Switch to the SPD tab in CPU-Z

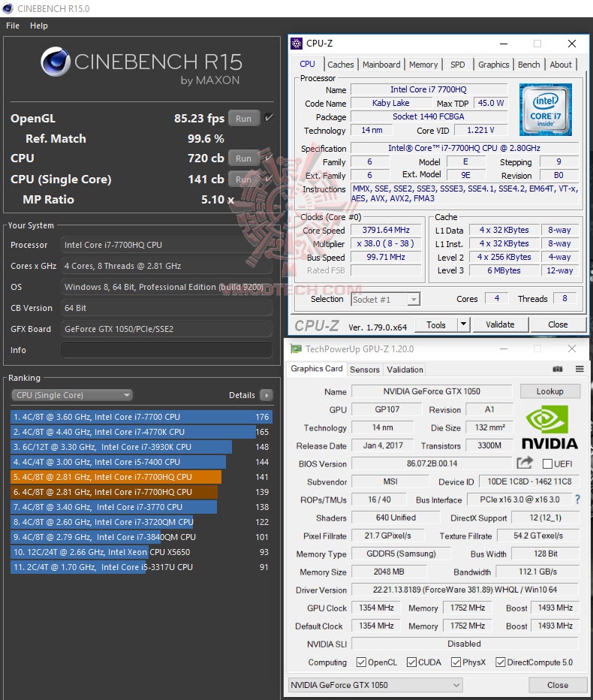point(457,65)
